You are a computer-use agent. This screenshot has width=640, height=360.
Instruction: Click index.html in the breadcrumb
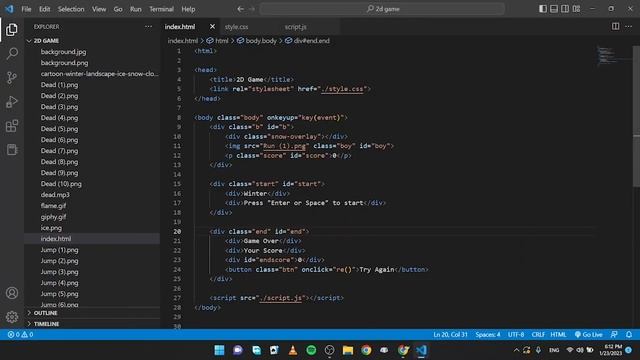182,41
